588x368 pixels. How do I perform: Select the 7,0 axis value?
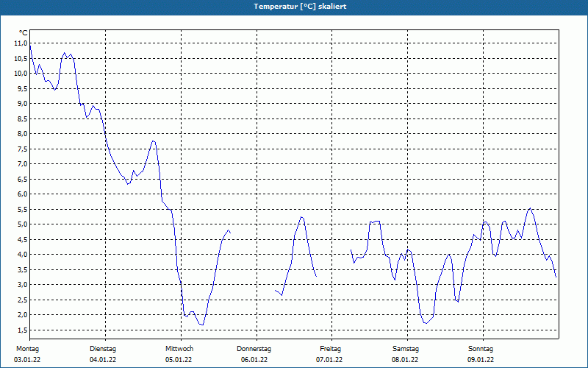(23, 164)
